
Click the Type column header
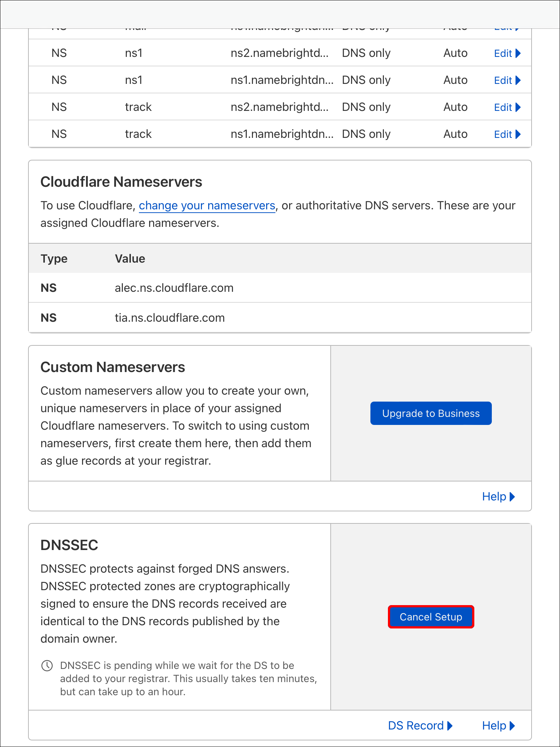pos(54,259)
